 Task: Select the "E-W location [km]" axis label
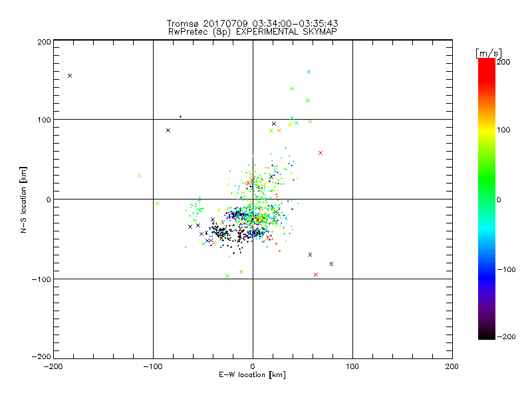point(252,375)
